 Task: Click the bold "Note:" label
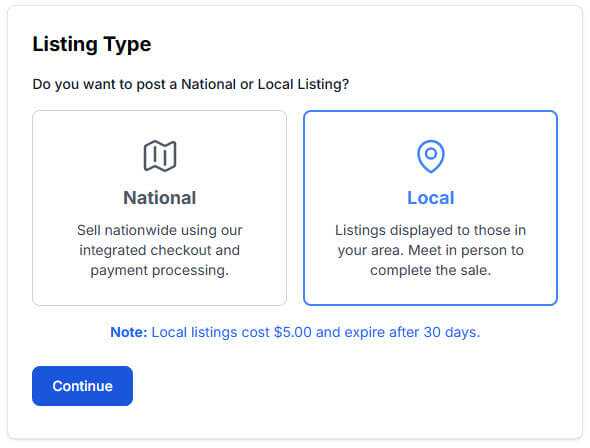tap(129, 332)
